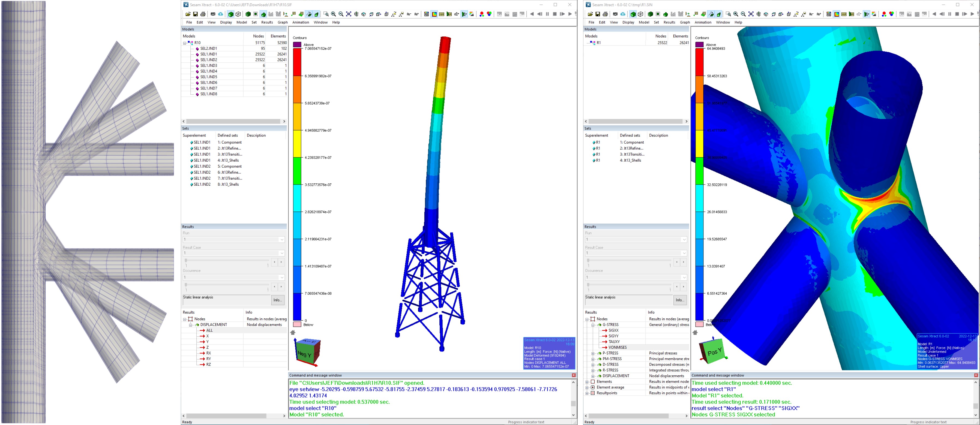Collapse G-STRESS node in R1 results tree

(x=593, y=325)
